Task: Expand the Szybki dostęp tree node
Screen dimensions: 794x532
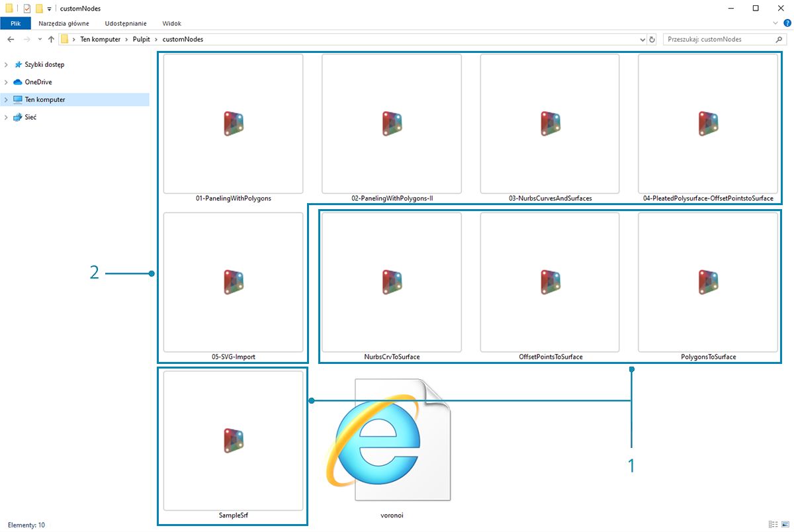Action: tap(7, 65)
